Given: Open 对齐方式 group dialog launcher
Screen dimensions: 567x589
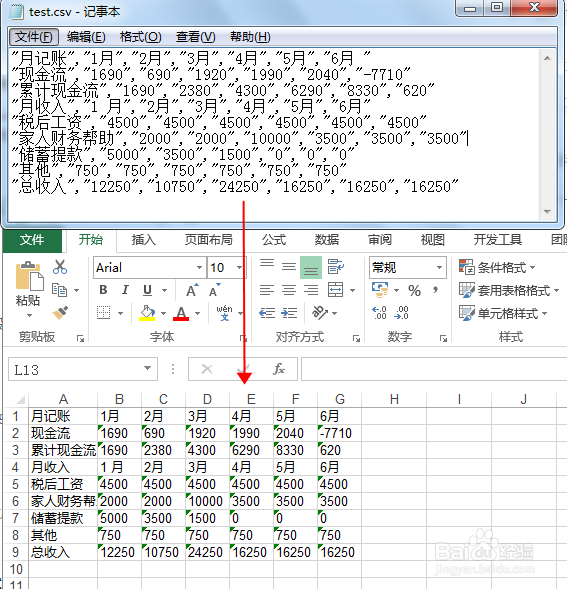Looking at the screenshot, I should click(356, 339).
